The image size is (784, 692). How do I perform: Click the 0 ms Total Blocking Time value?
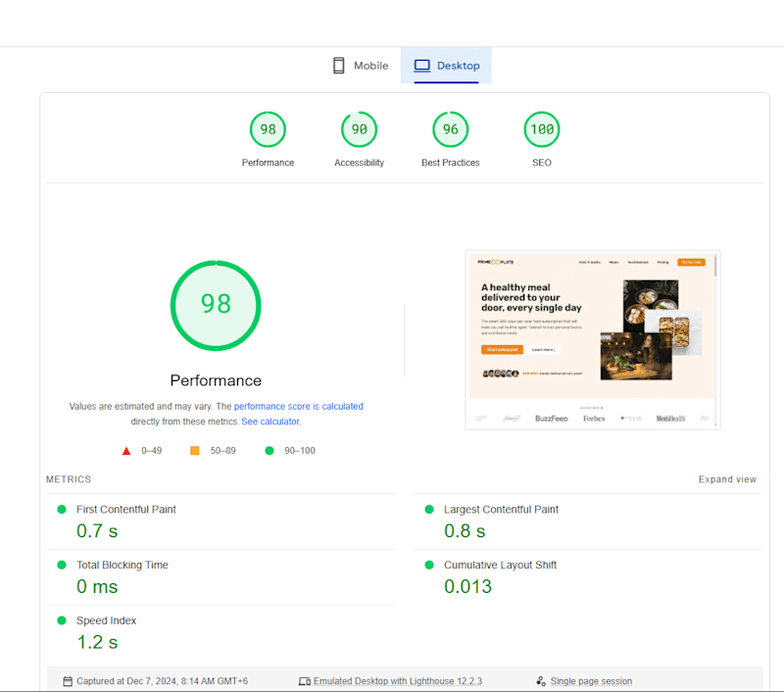coord(97,586)
